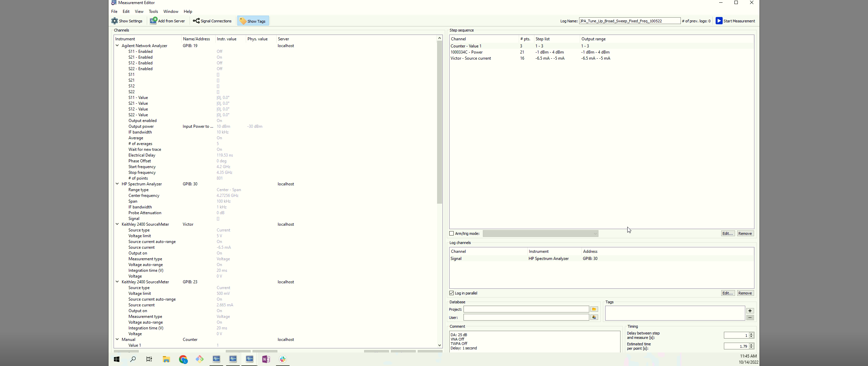
Task: Collapse Keithley 2400 SourceMeter GPIB 23 node
Action: [117, 282]
